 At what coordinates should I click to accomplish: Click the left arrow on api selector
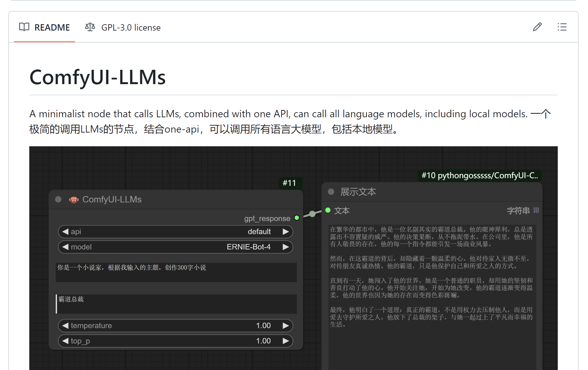click(65, 232)
